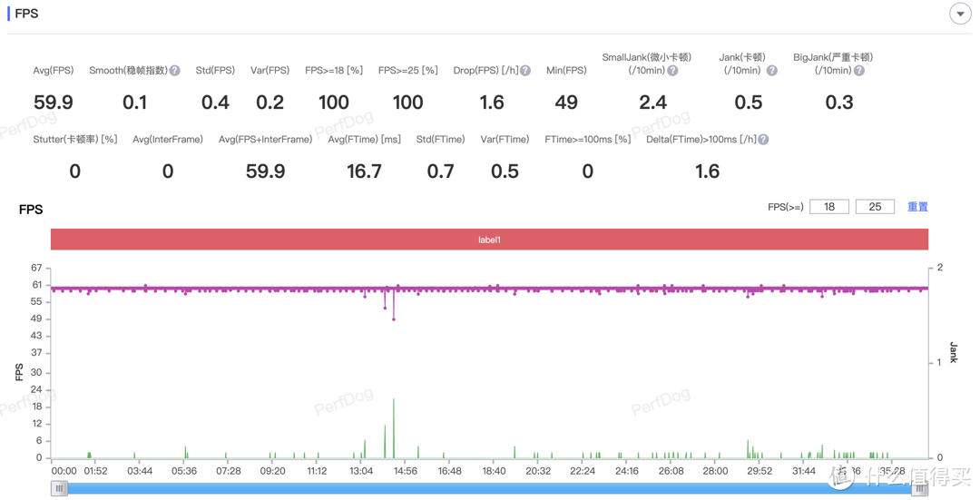Click the Min(FPS) value 49
980x500 pixels.
(x=566, y=103)
